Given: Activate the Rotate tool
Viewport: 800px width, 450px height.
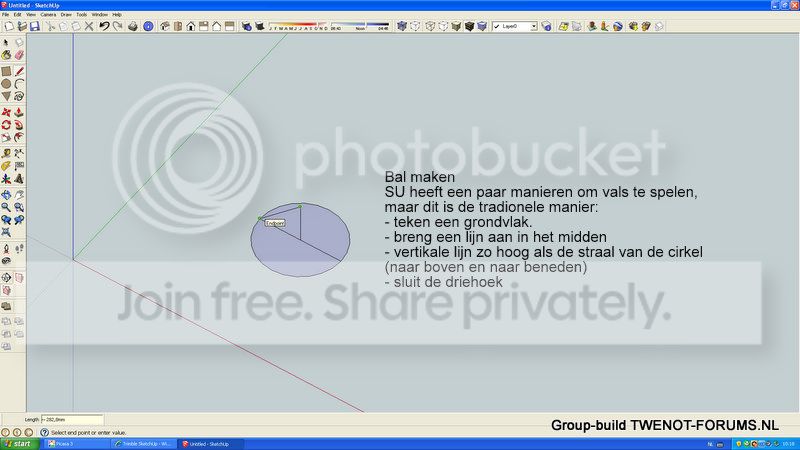Looking at the screenshot, I should (x=6, y=125).
